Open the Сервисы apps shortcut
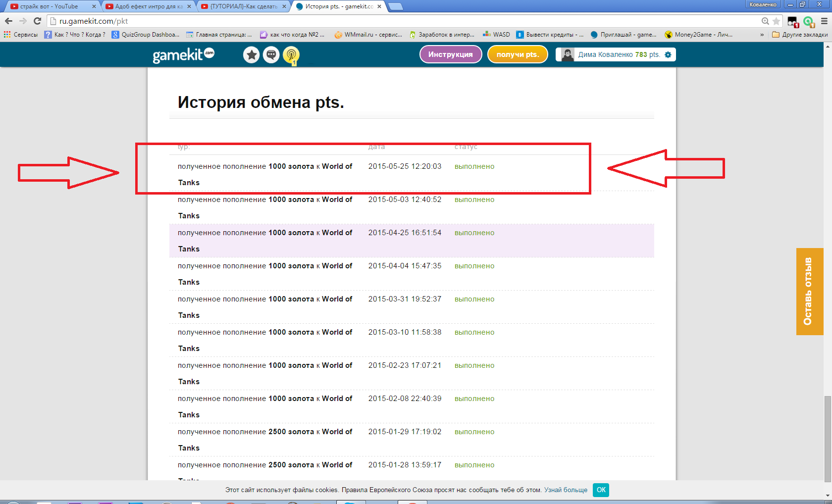This screenshot has height=504, width=832. click(x=21, y=35)
